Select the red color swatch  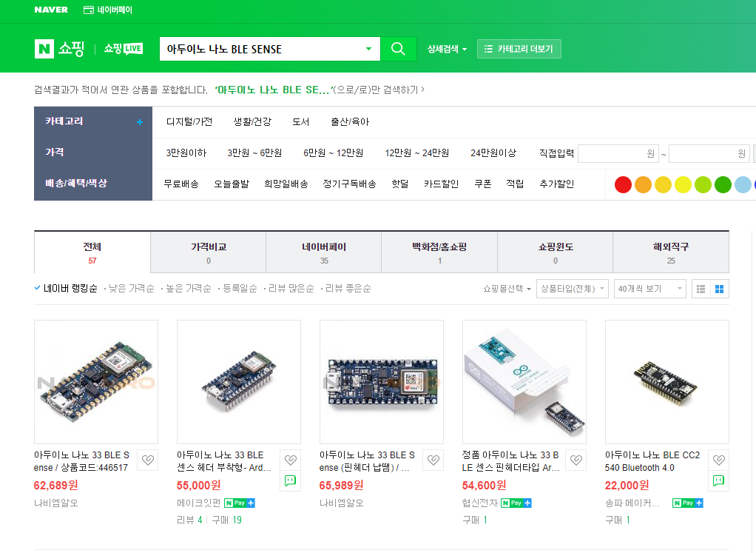(623, 185)
